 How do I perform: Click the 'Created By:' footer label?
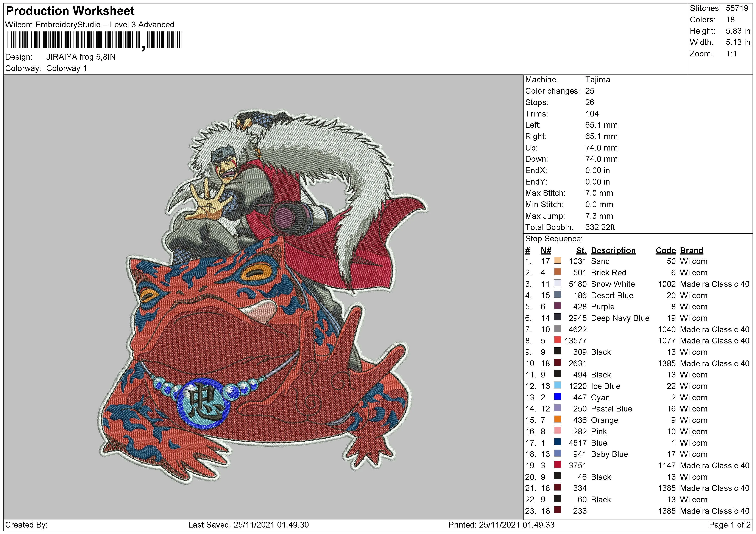[x=26, y=525]
